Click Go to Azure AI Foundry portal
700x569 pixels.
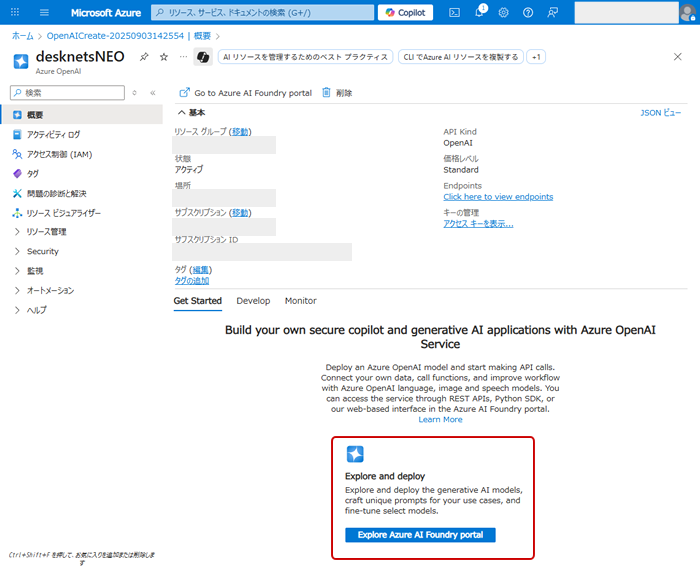(x=246, y=93)
